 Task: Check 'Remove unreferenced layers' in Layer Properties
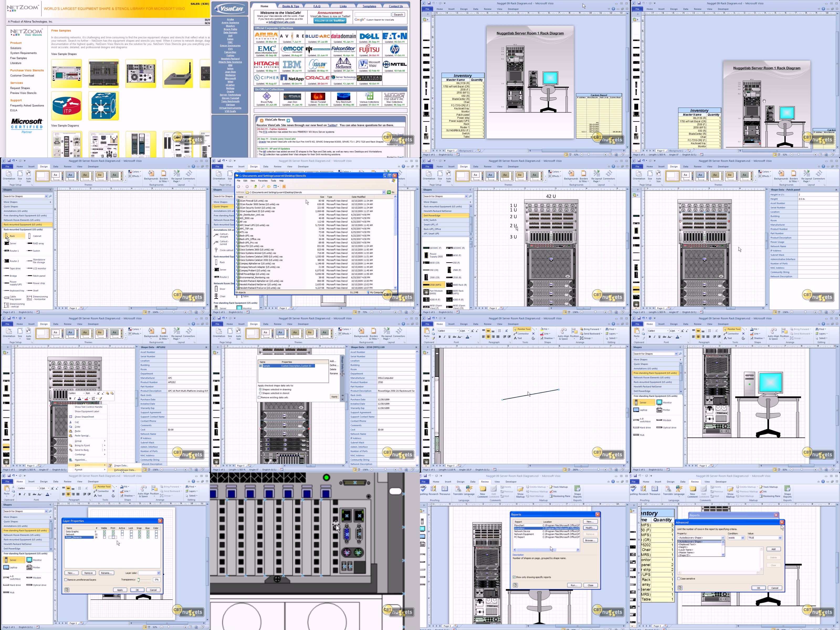tap(66, 580)
